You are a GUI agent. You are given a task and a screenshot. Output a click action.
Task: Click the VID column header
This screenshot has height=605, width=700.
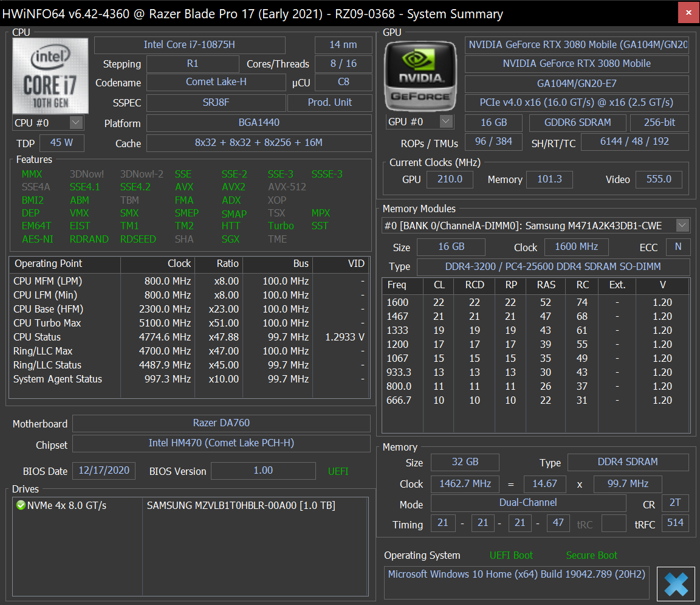[355, 264]
